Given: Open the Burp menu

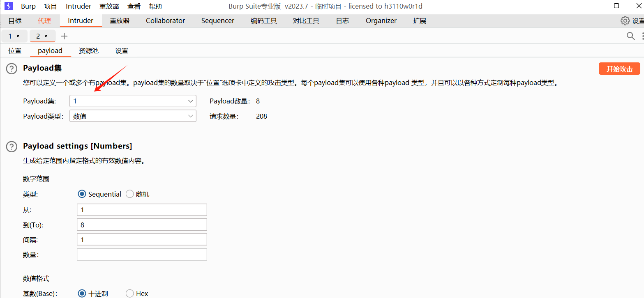Looking at the screenshot, I should (28, 6).
